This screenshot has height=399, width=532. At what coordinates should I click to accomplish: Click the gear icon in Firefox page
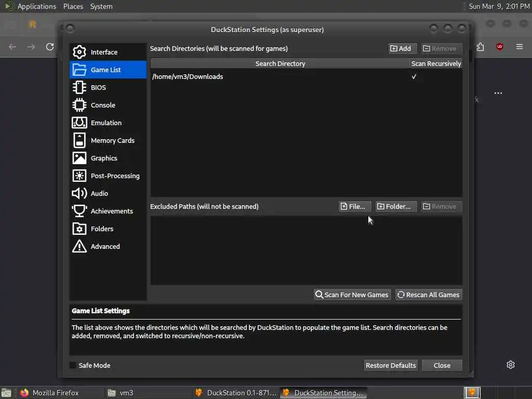(511, 365)
